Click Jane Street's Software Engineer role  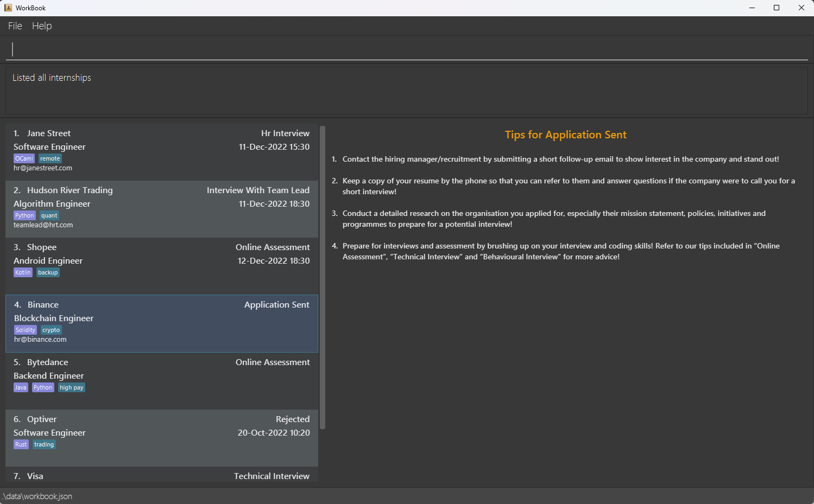coord(49,147)
